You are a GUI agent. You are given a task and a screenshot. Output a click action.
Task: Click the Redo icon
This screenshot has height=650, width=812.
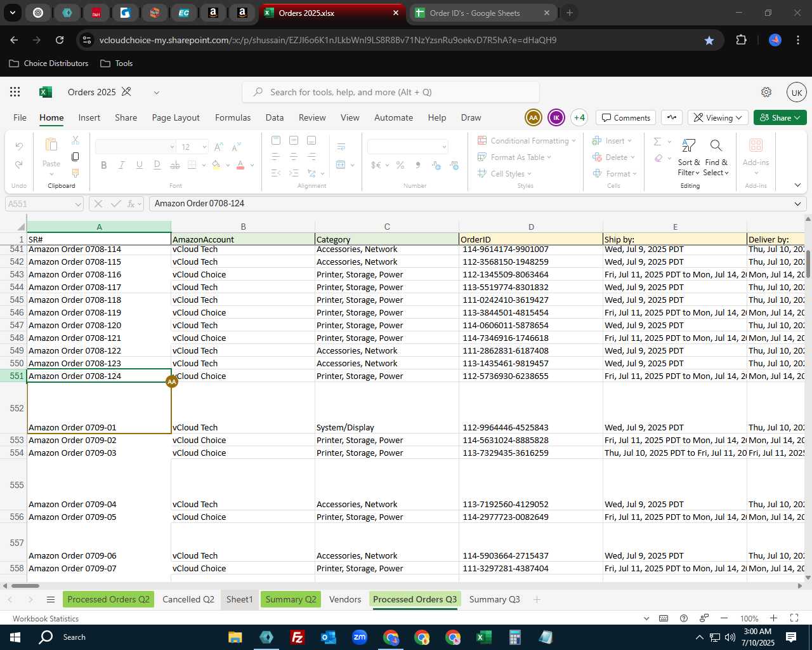(x=19, y=165)
